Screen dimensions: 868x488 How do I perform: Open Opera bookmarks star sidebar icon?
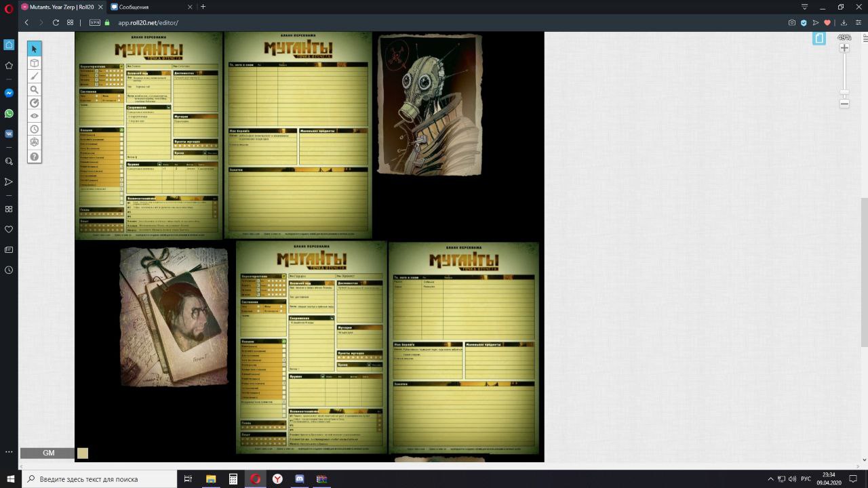[9, 66]
